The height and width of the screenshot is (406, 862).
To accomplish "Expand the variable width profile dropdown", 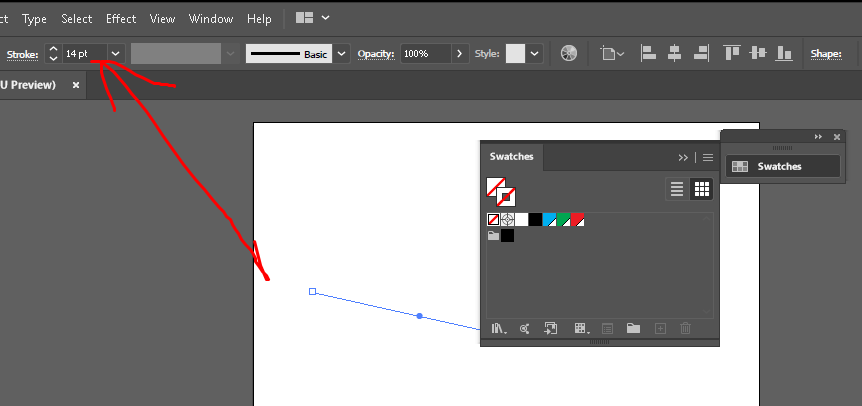I will click(230, 54).
